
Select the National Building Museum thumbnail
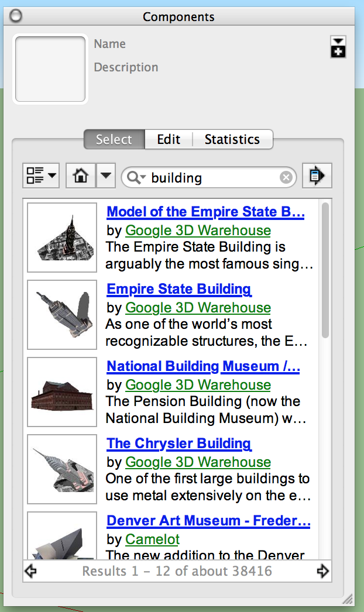click(x=61, y=392)
